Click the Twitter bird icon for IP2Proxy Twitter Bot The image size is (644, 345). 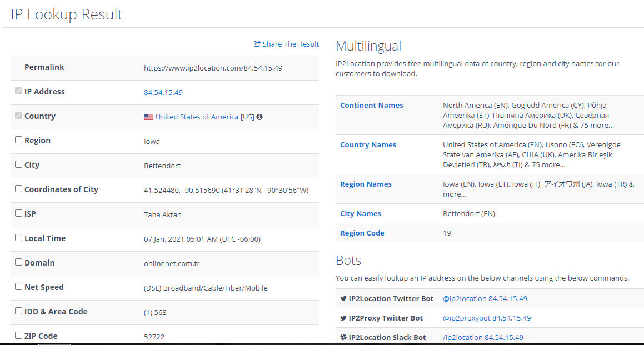click(343, 318)
